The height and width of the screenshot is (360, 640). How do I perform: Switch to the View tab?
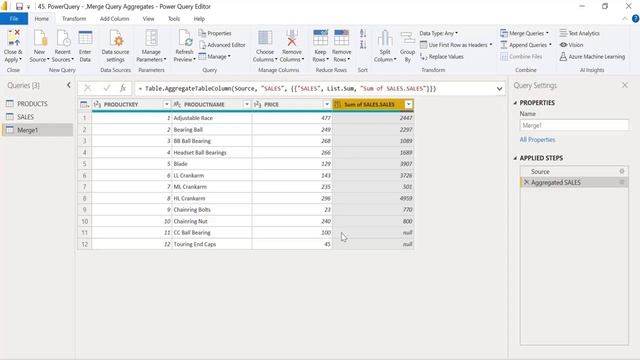pos(149,19)
